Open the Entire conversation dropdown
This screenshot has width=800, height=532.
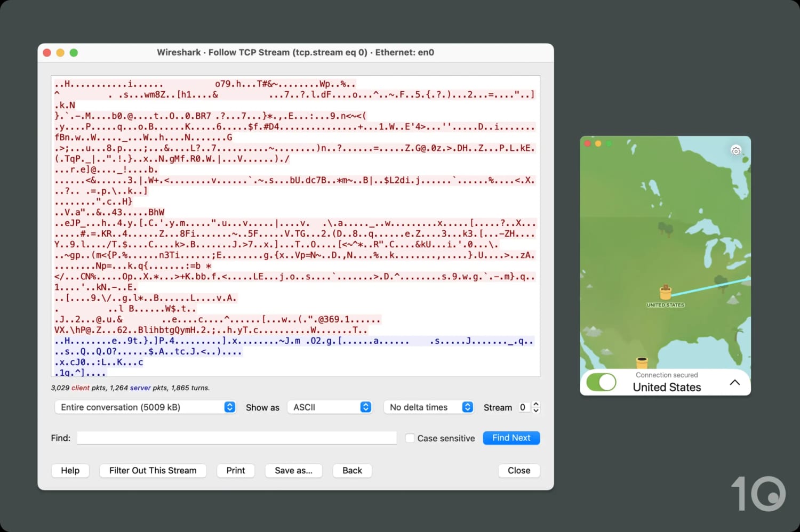click(145, 407)
